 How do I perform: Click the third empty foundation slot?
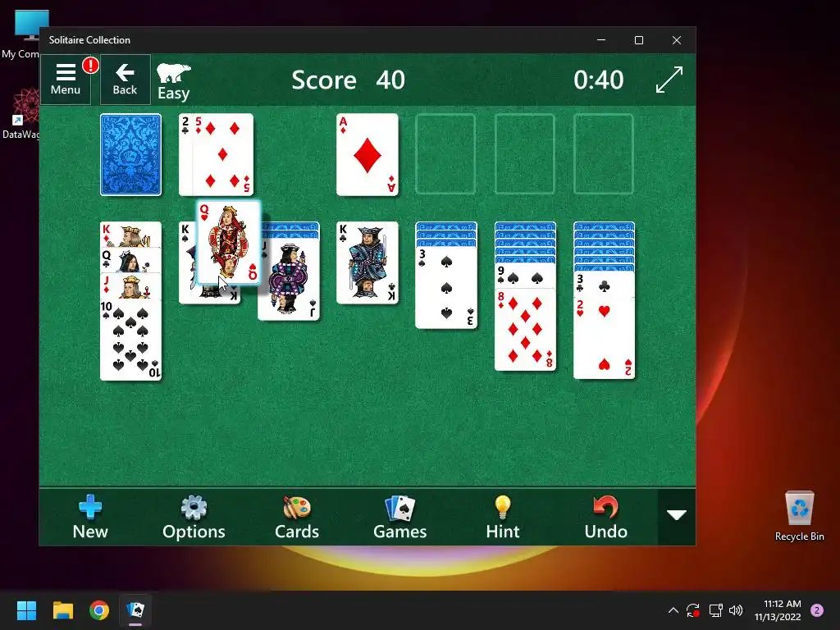coord(524,155)
